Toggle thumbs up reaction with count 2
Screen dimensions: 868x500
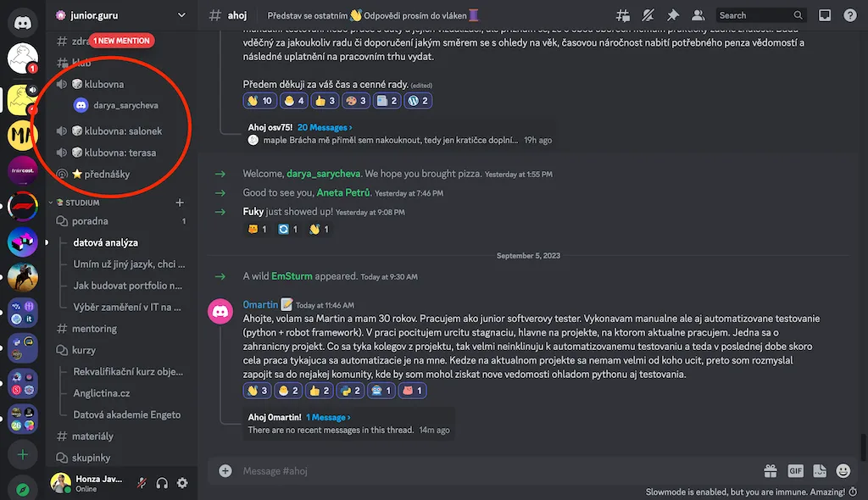click(x=320, y=391)
